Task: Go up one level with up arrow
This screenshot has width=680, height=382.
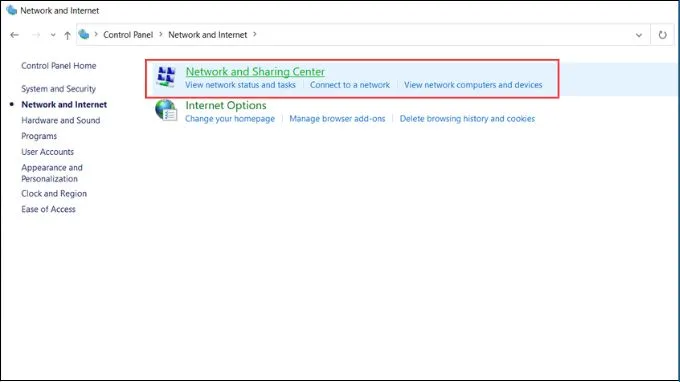Action: pyautogui.click(x=67, y=35)
